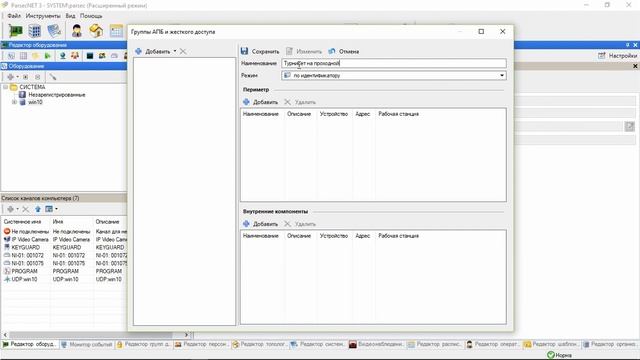
Task: Select the NI-01: 001072 channel row
Action: 64,256
